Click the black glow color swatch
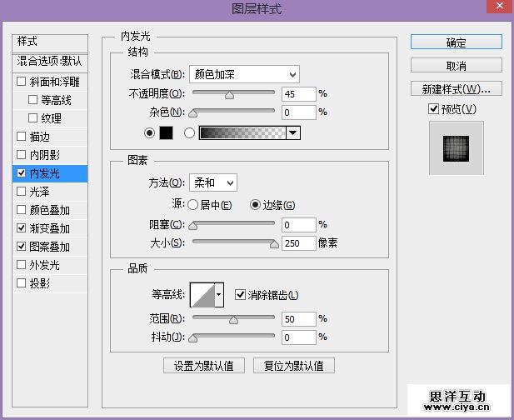The image size is (514, 420). click(167, 132)
